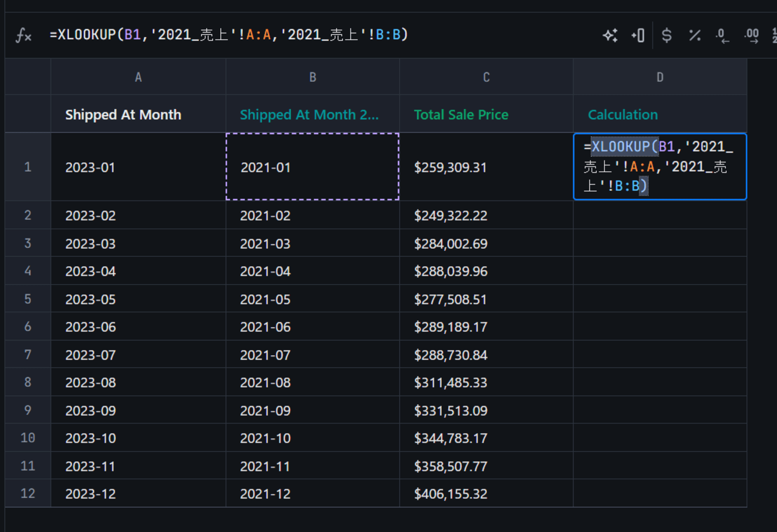
Task: Click empty Calculation cell in row 2
Action: coord(660,215)
